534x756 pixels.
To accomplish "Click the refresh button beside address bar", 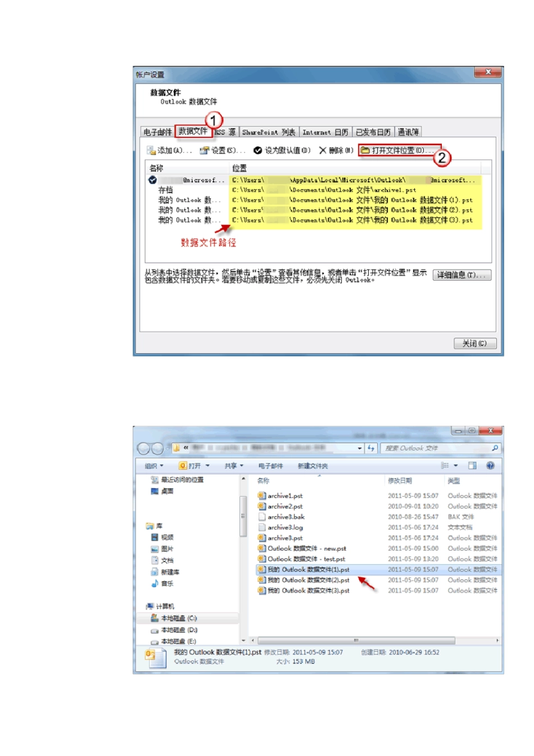I will click(371, 448).
